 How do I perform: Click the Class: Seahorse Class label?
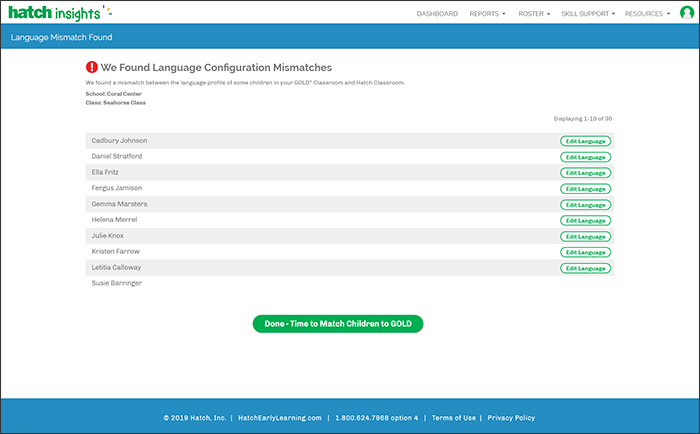(116, 103)
